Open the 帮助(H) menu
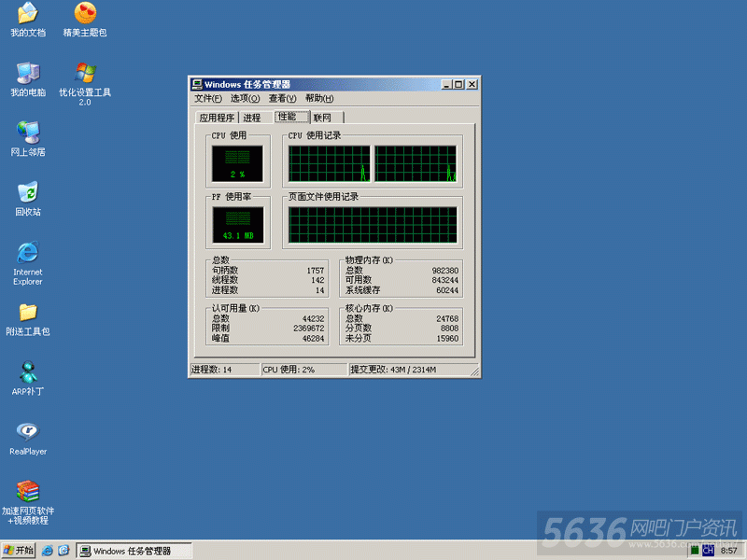 click(319, 99)
